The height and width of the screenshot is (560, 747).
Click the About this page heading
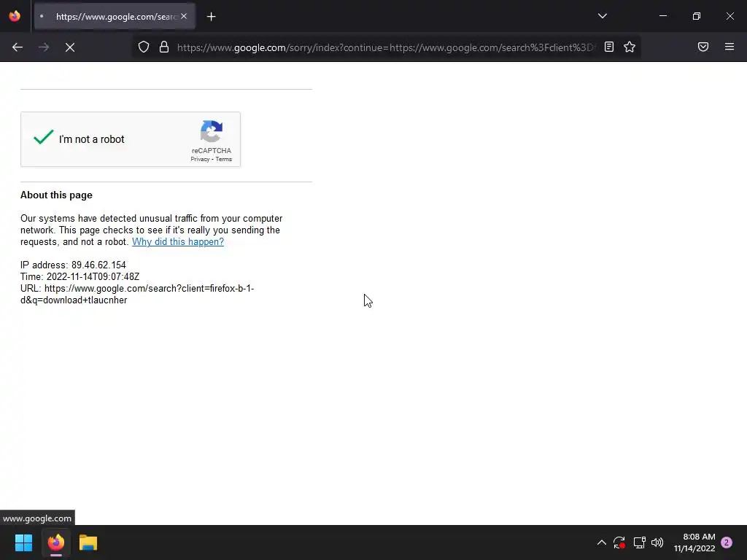(x=56, y=195)
